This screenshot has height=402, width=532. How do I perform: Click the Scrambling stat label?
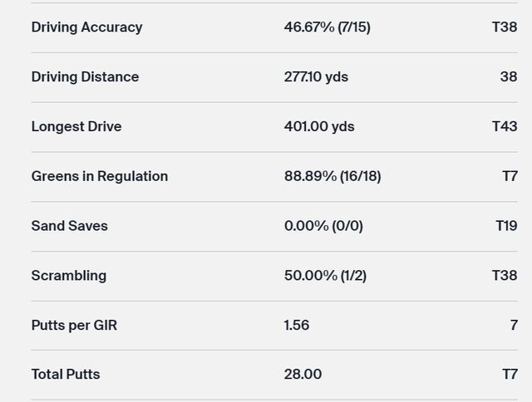tap(69, 276)
